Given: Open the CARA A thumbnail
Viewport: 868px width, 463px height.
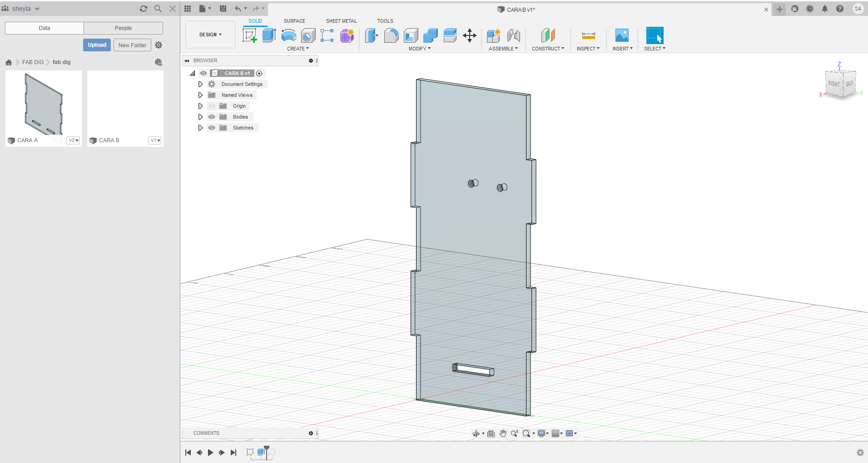Looking at the screenshot, I should pyautogui.click(x=44, y=105).
